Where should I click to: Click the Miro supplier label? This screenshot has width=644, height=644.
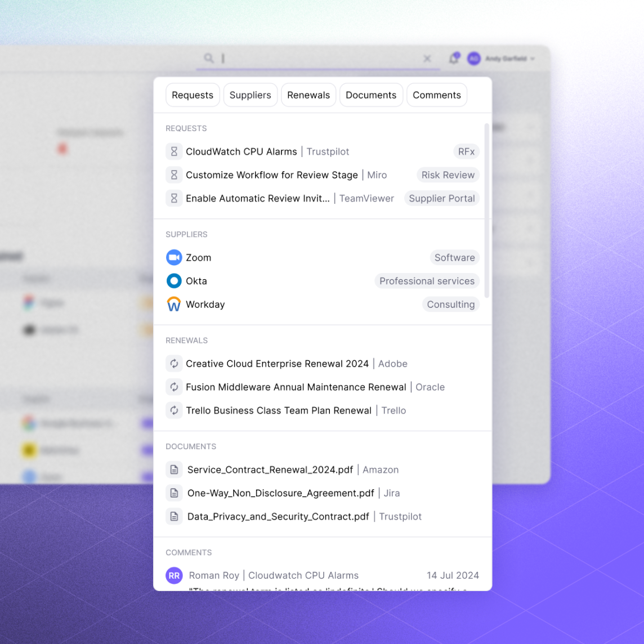[377, 175]
